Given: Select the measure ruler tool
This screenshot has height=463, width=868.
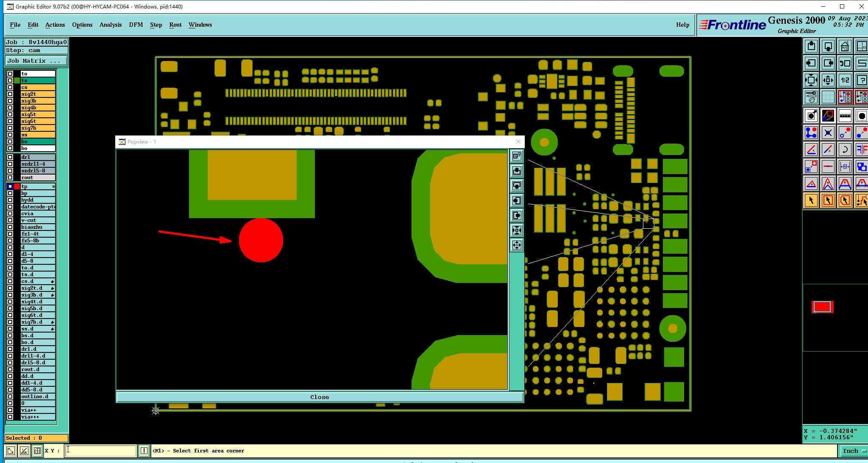Looking at the screenshot, I should click(845, 115).
